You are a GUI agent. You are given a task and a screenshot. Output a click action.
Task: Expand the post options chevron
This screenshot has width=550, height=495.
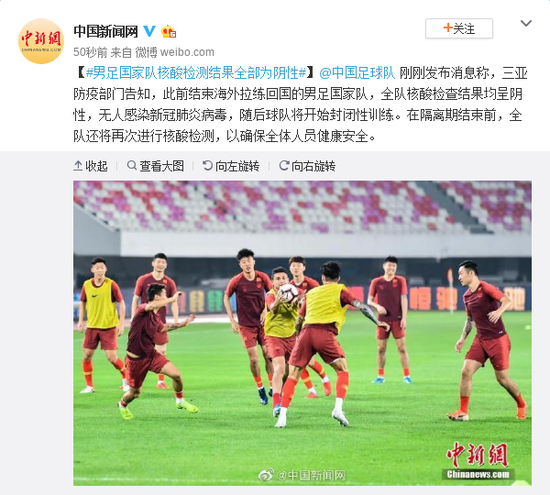526,24
